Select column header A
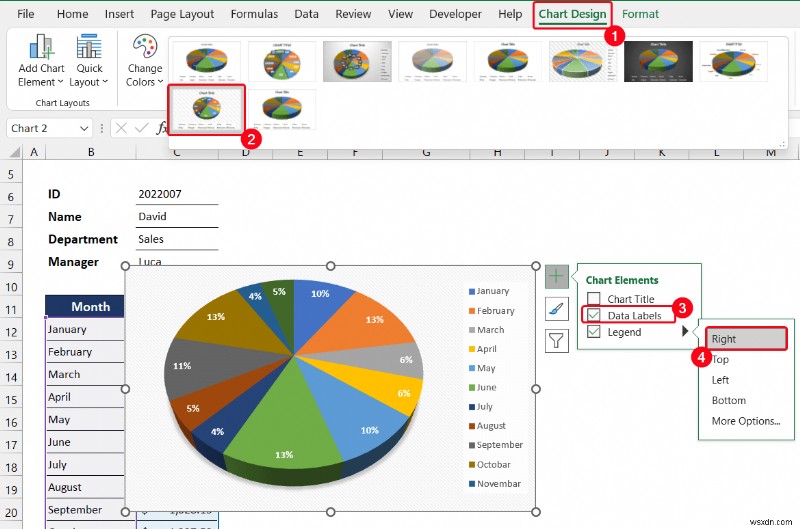The height and width of the screenshot is (529, 800). tap(34, 152)
